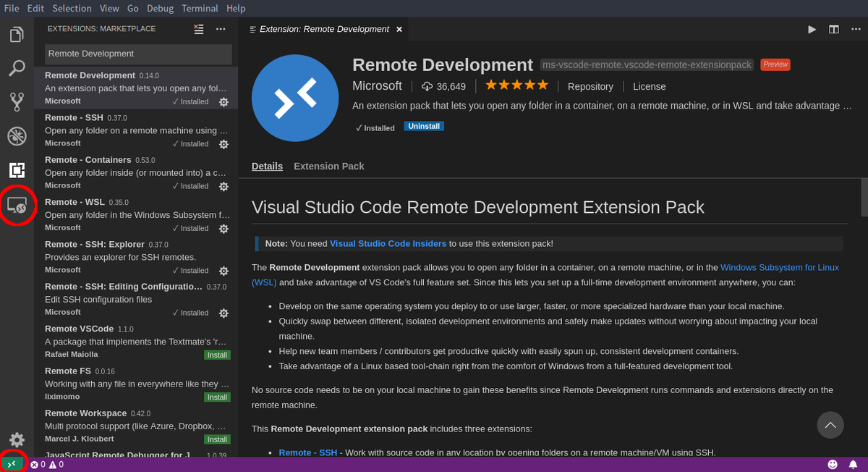
Task: Install the Remote VSCode extension
Action: coord(217,355)
